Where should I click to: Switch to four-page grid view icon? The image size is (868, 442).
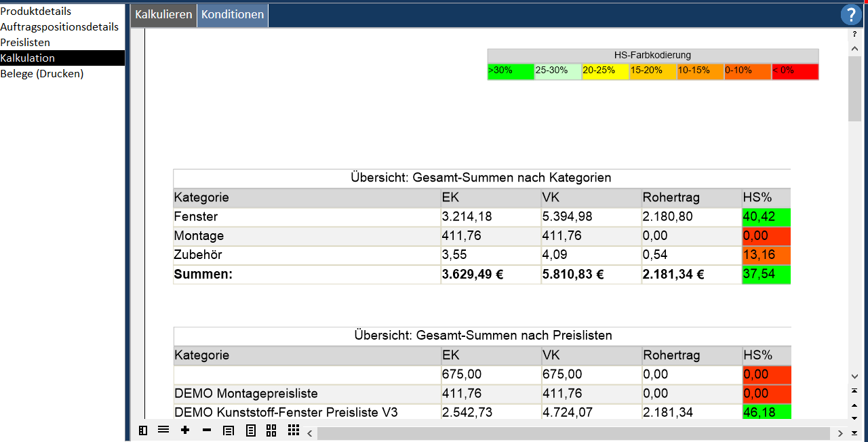[271, 430]
